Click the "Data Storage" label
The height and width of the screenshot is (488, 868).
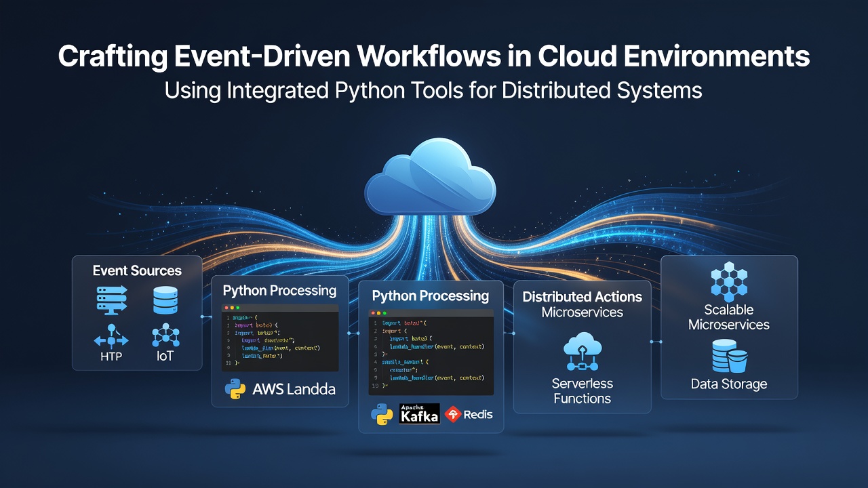coord(729,384)
